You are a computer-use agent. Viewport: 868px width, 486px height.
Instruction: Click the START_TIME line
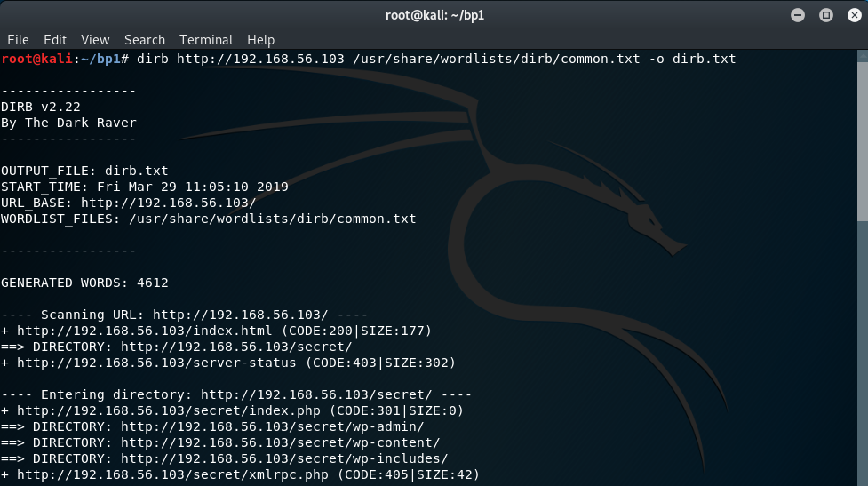(x=145, y=187)
